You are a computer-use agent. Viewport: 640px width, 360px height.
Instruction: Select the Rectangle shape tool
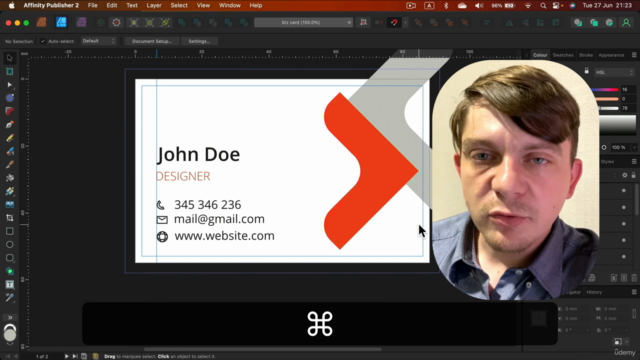(x=10, y=231)
